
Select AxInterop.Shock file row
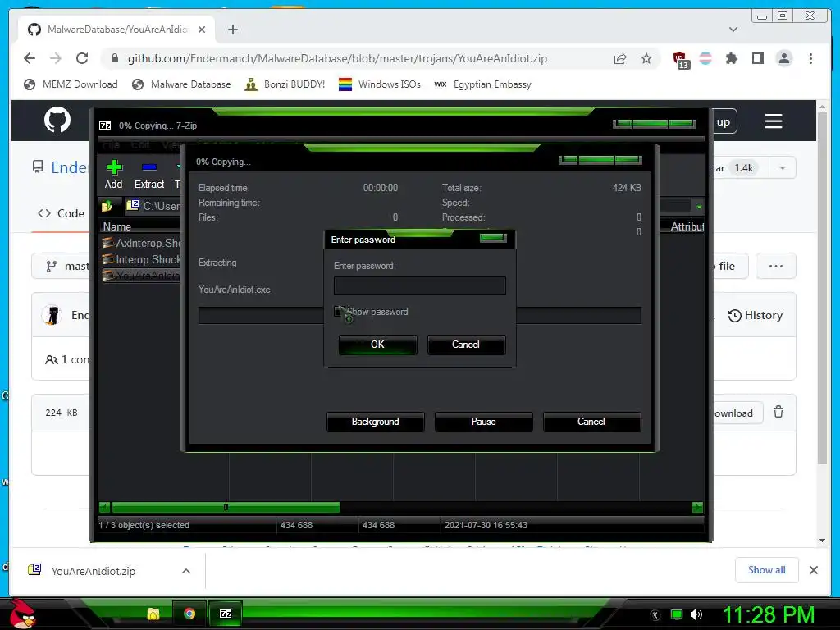pos(141,243)
